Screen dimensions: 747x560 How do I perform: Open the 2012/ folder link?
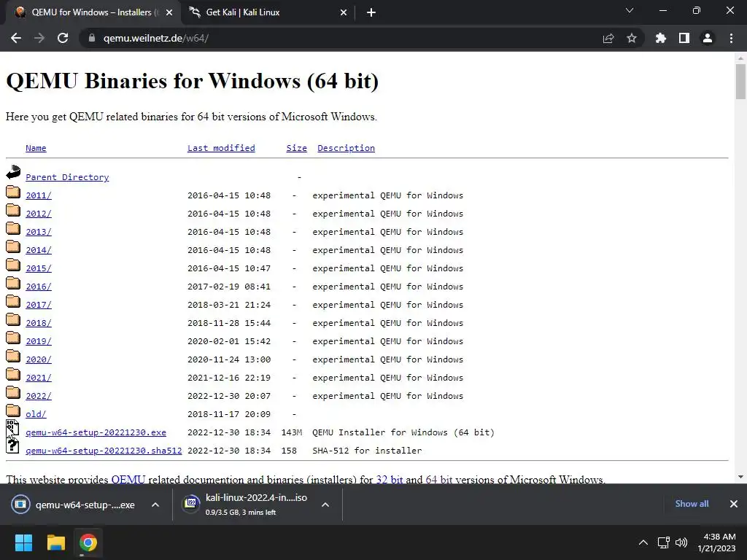(39, 214)
